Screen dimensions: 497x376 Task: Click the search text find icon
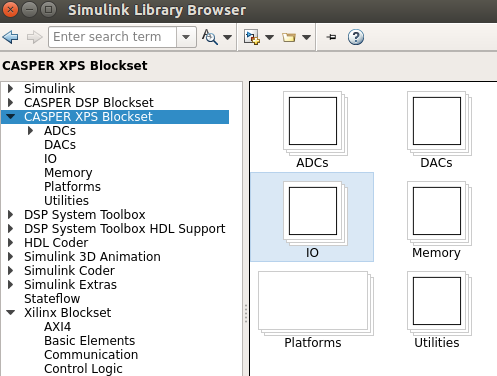tap(210, 37)
